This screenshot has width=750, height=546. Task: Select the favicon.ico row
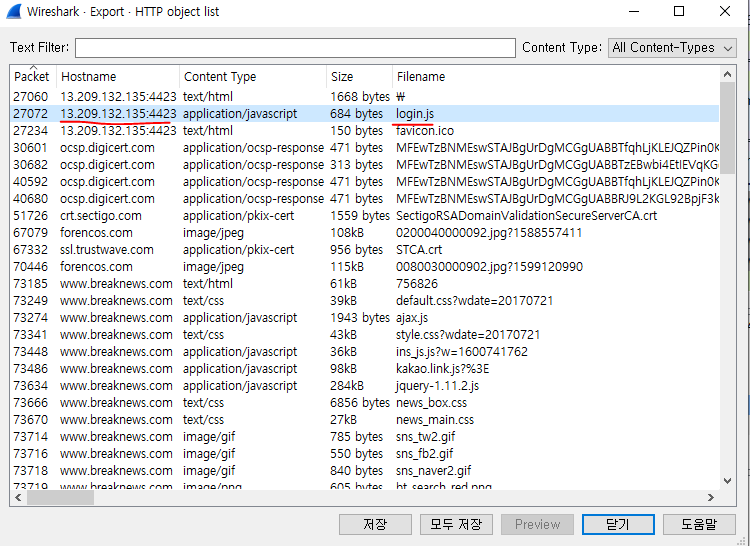(x=364, y=131)
